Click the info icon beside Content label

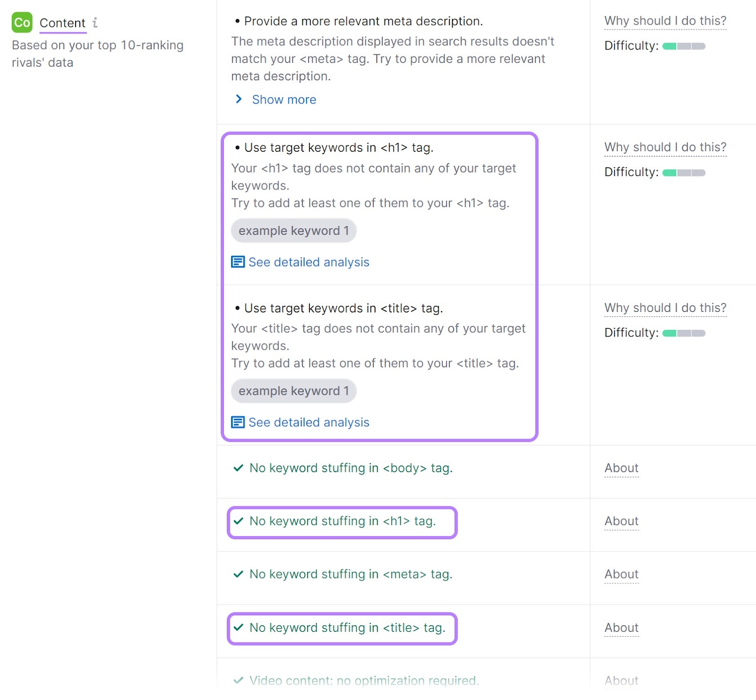click(96, 22)
